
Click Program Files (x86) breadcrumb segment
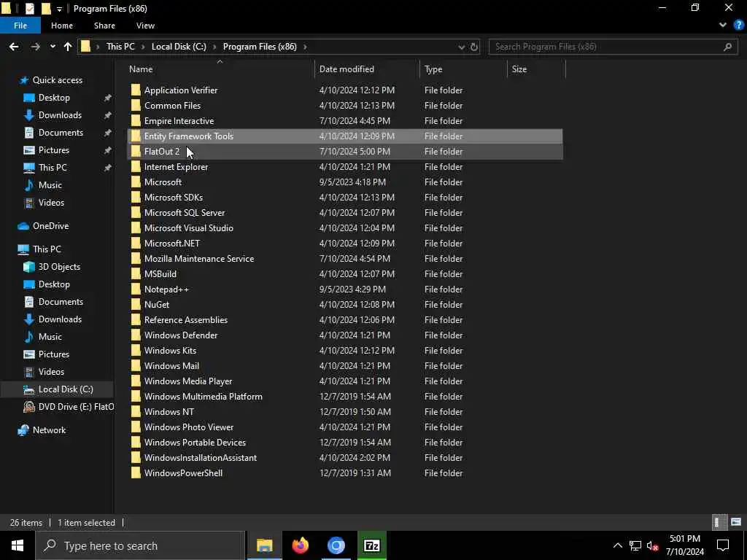click(x=260, y=47)
